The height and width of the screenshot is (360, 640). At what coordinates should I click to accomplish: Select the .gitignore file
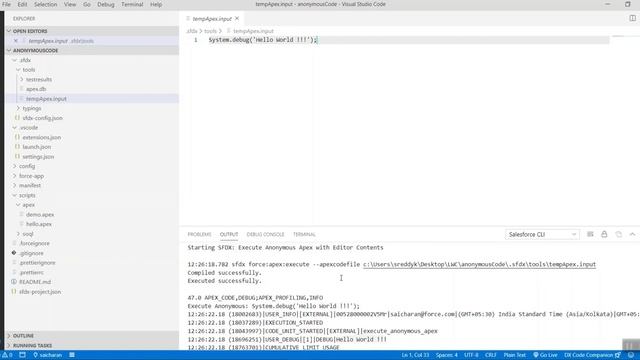click(31, 253)
